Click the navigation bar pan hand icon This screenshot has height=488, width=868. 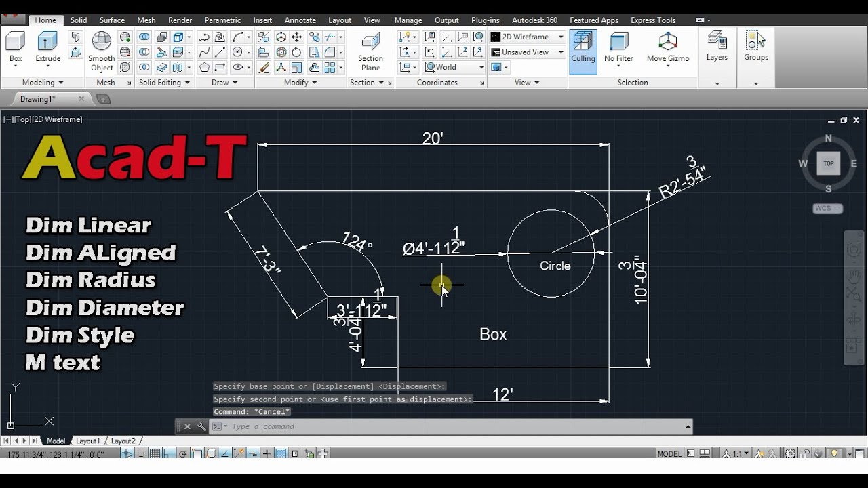pyautogui.click(x=854, y=275)
